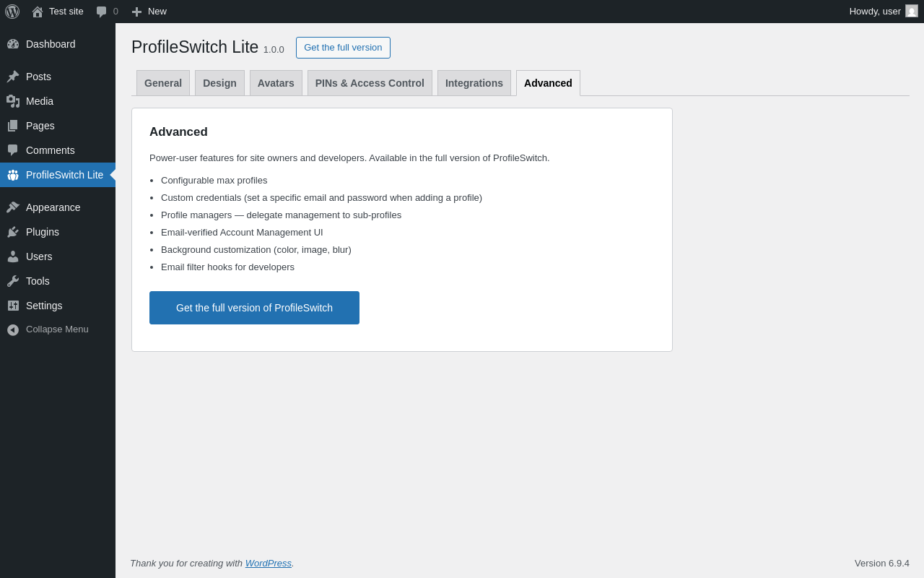Click the pending comments count 0
Screen dimensions: 924x578
click(x=115, y=11)
